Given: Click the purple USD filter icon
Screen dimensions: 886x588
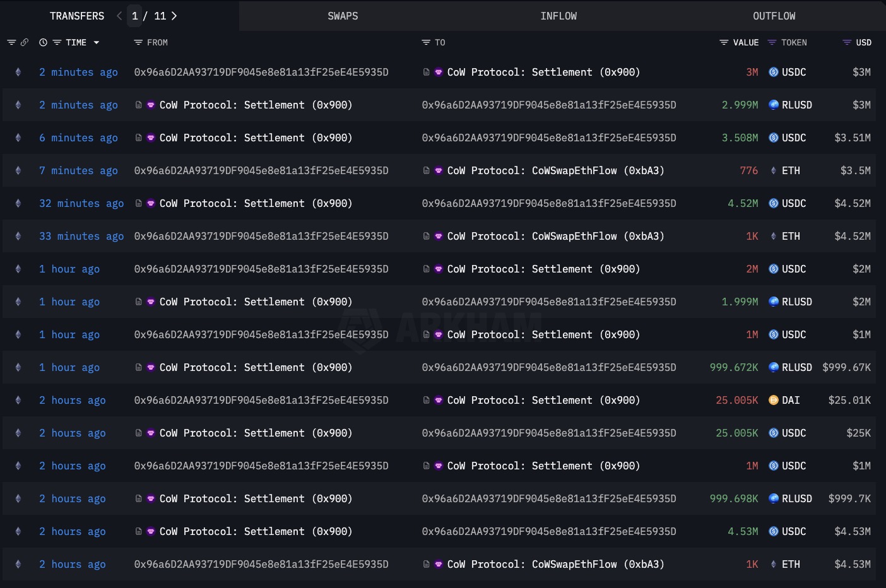Looking at the screenshot, I should pos(847,42).
